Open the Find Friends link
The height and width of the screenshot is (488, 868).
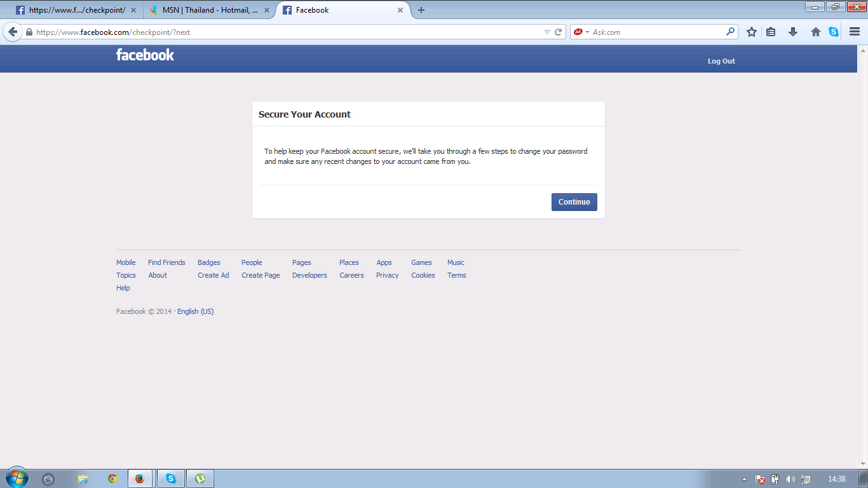(x=166, y=262)
